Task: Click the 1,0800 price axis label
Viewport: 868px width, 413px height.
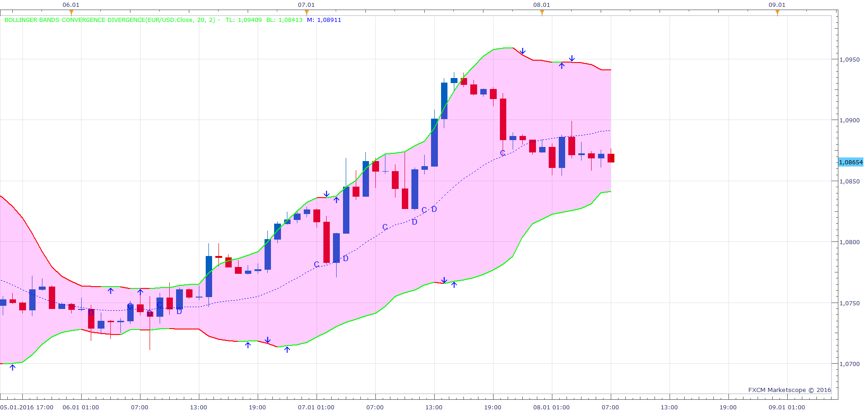Action: 849,242
